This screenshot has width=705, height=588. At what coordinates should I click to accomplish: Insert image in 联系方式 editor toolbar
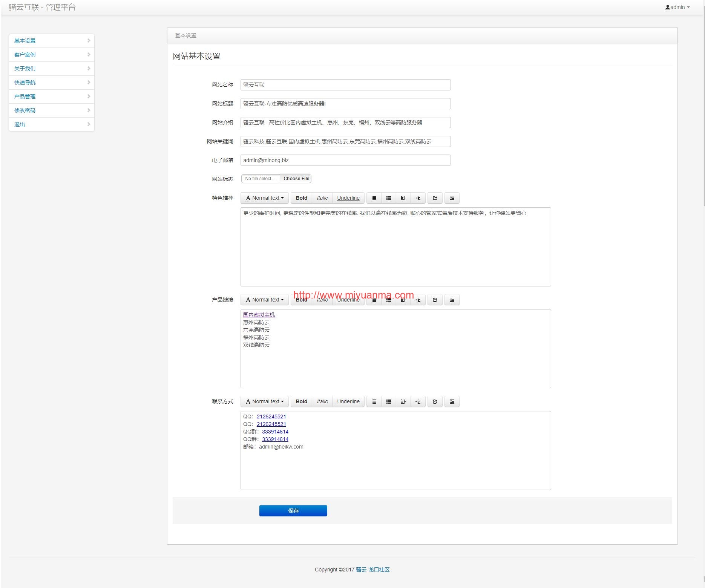click(452, 401)
